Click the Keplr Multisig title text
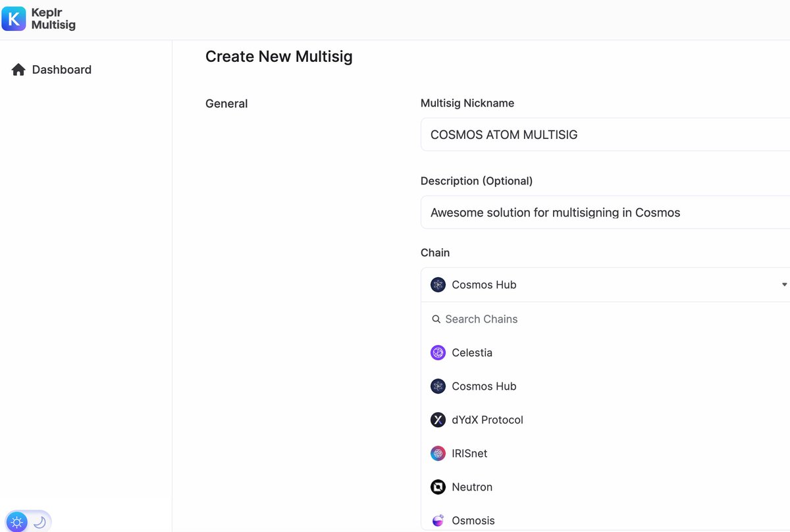This screenshot has width=790, height=532. (x=53, y=19)
